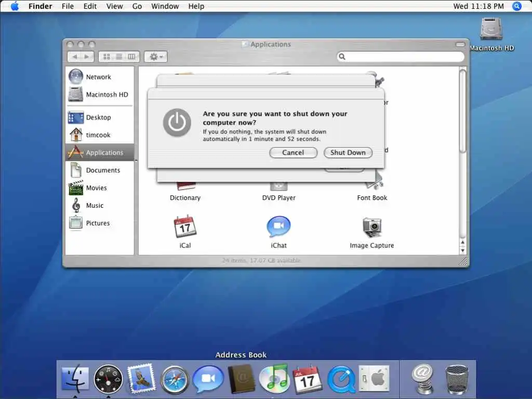Open Finder from the Dock
This screenshot has height=399, width=532.
click(x=75, y=378)
